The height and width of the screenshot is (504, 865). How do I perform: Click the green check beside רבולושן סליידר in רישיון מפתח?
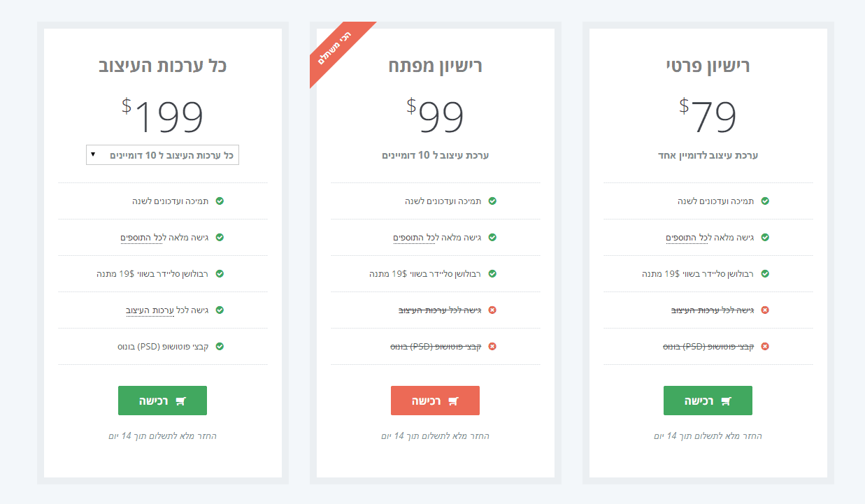pos(492,274)
